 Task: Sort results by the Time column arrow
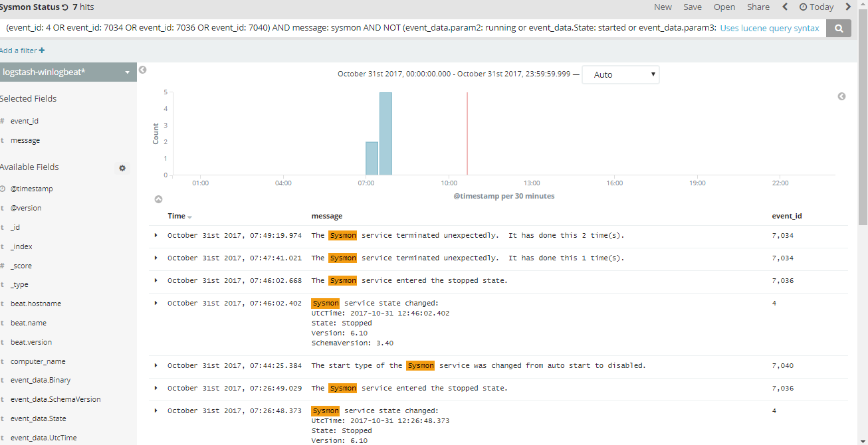tap(189, 217)
